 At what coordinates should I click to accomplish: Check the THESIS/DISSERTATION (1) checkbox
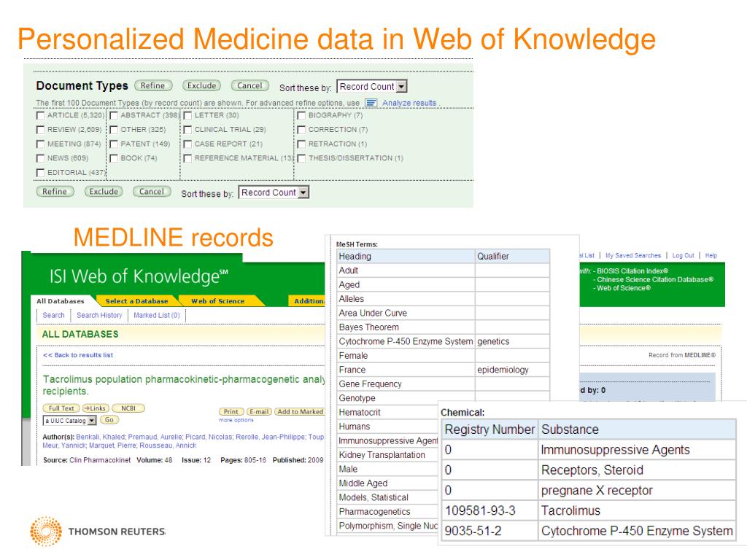click(x=301, y=158)
